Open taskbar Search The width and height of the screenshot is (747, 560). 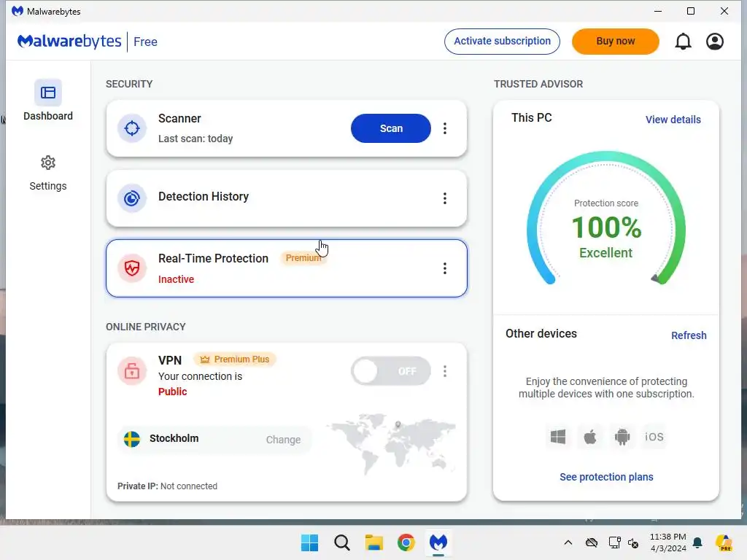342,542
